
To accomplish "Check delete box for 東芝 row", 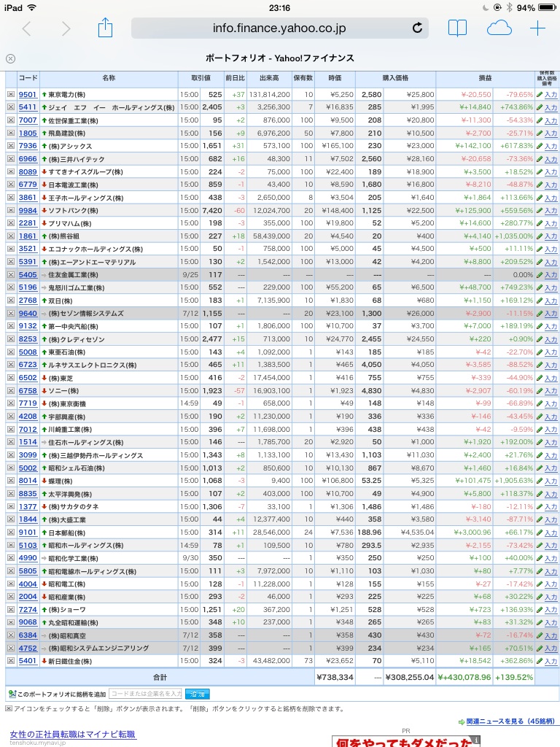I will (x=10, y=378).
